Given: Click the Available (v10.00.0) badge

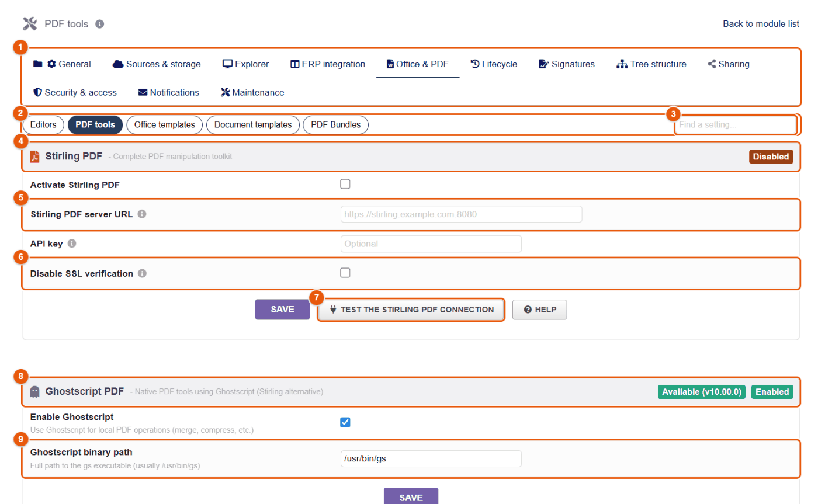Looking at the screenshot, I should point(702,392).
